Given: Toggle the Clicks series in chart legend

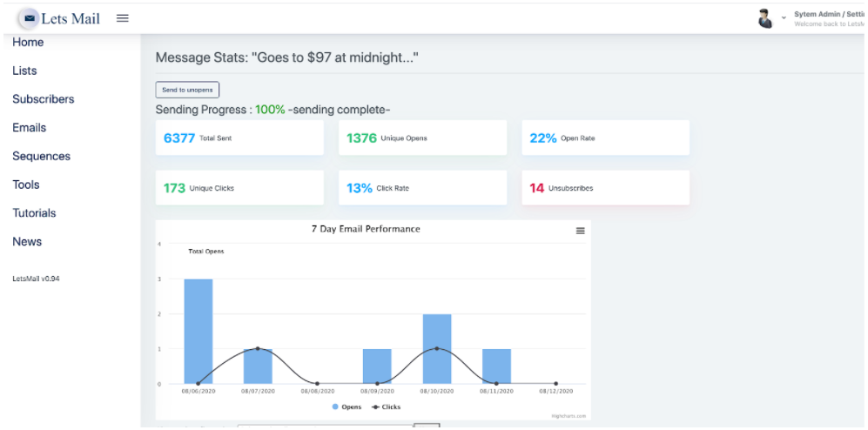Looking at the screenshot, I should (x=386, y=406).
